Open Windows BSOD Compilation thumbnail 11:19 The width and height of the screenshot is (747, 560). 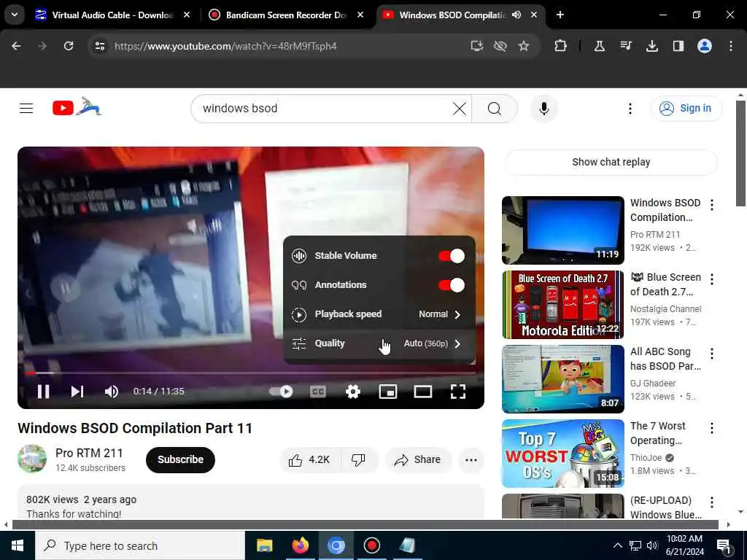click(562, 230)
